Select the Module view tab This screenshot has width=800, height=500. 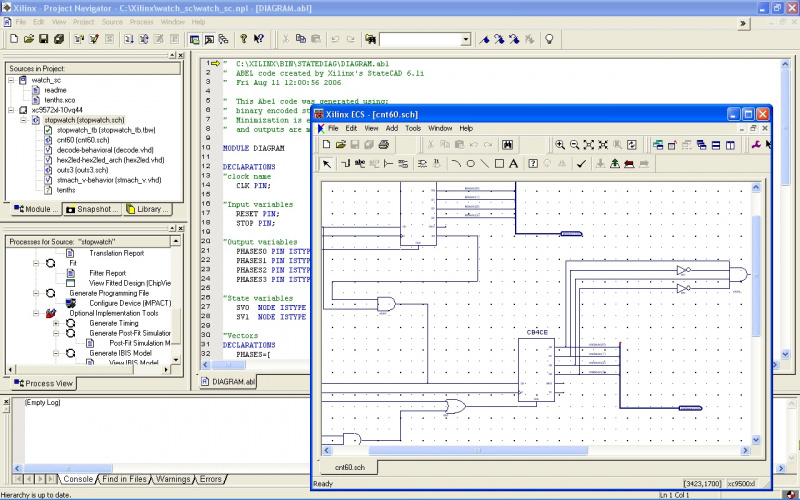click(x=36, y=209)
